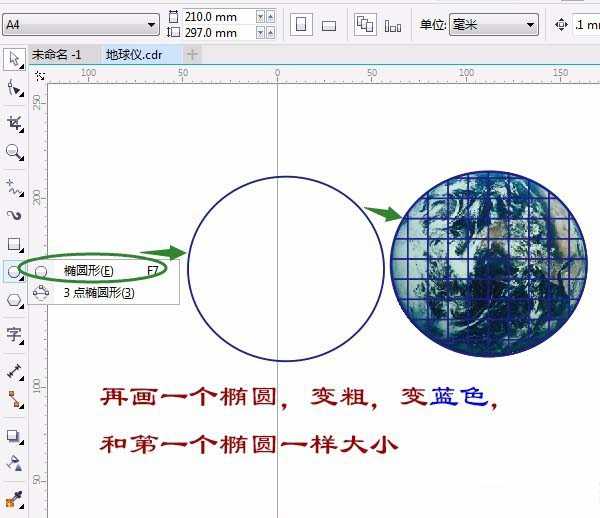Decrease the page width value
Image resolution: width=600 pixels, height=518 pixels.
click(261, 16)
